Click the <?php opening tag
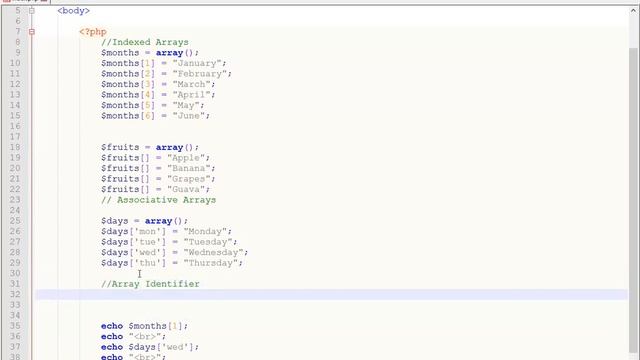The width and height of the screenshot is (640, 360). coord(93,31)
